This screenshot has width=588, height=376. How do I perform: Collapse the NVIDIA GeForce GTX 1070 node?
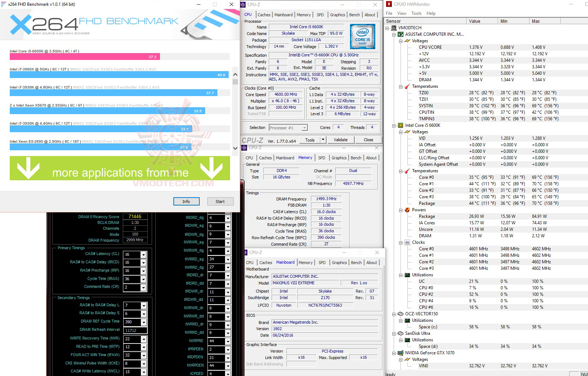(394, 353)
